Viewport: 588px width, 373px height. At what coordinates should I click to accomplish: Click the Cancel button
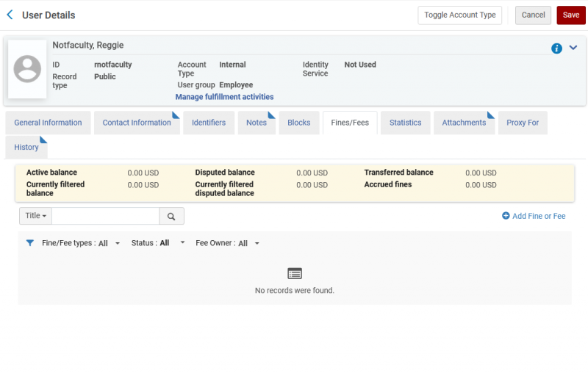click(x=533, y=15)
